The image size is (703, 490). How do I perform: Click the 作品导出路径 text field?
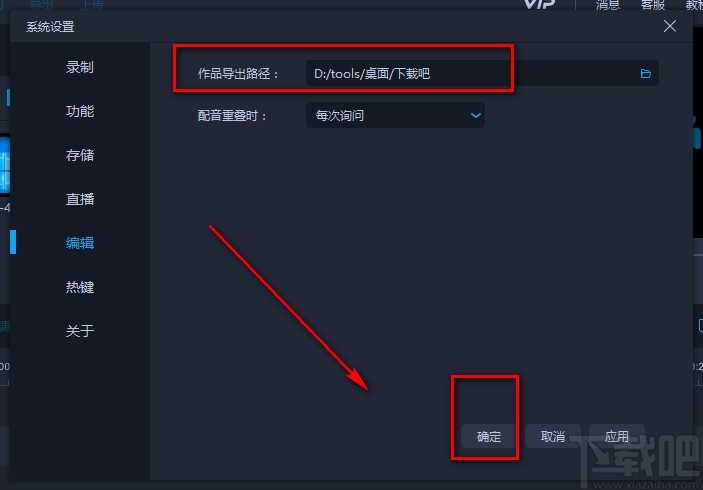click(482, 74)
